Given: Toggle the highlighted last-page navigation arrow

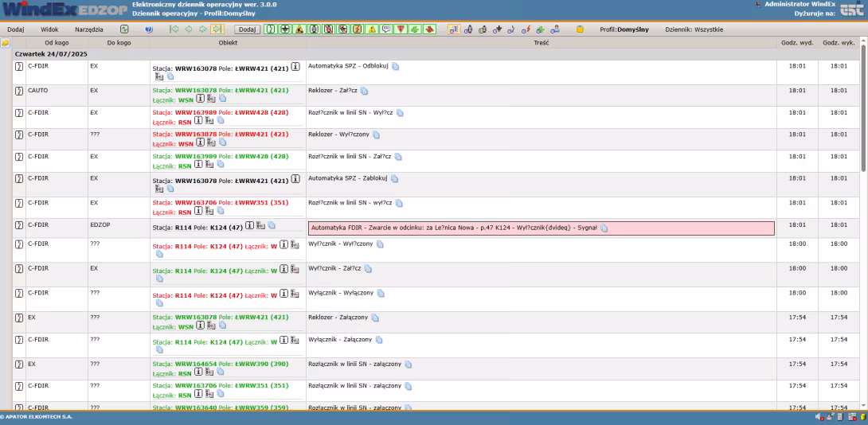Looking at the screenshot, I should pos(217,29).
